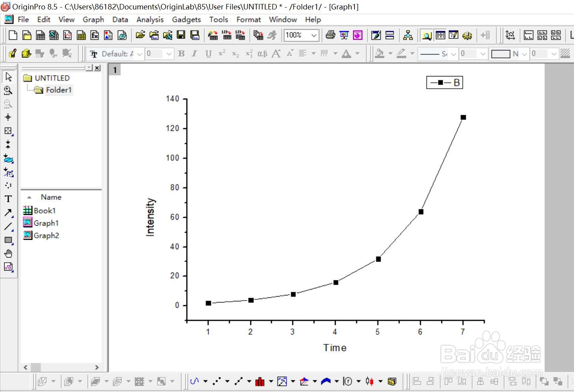
Task: Save the project with the floppy disk icon
Action: pos(181,35)
